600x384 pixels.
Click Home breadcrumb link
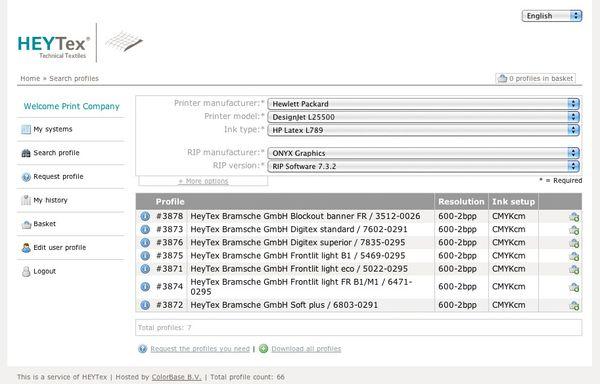pyautogui.click(x=30, y=78)
